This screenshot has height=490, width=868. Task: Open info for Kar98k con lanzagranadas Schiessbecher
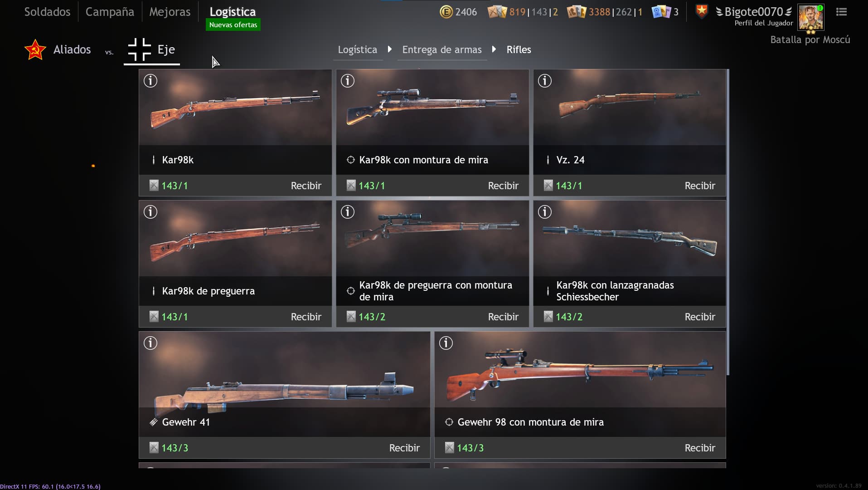pyautogui.click(x=545, y=212)
